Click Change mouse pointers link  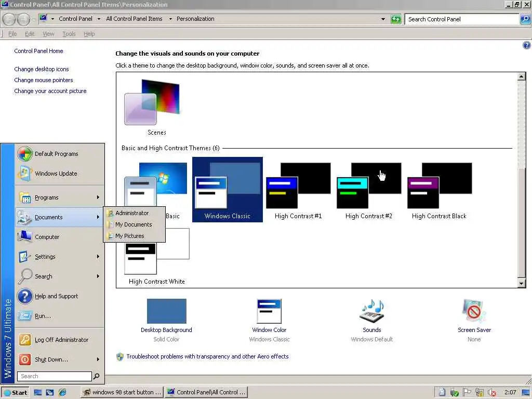point(44,80)
